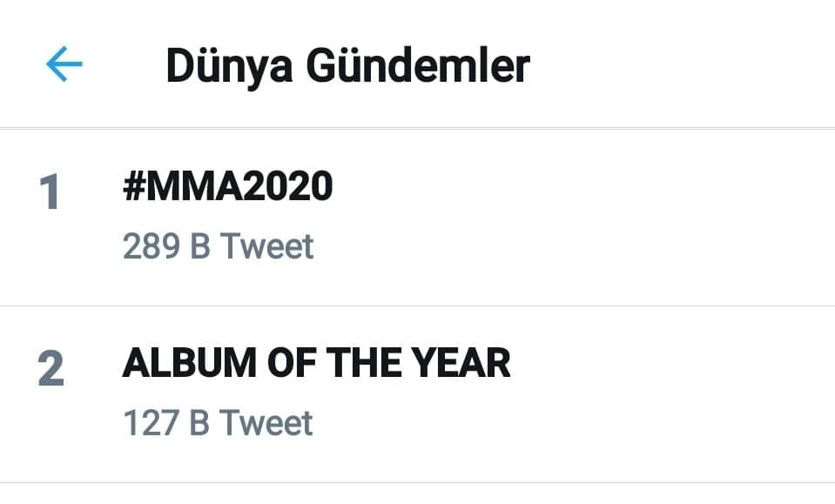
Task: Tap the word Tweet under #MMA2020
Action: click(266, 247)
